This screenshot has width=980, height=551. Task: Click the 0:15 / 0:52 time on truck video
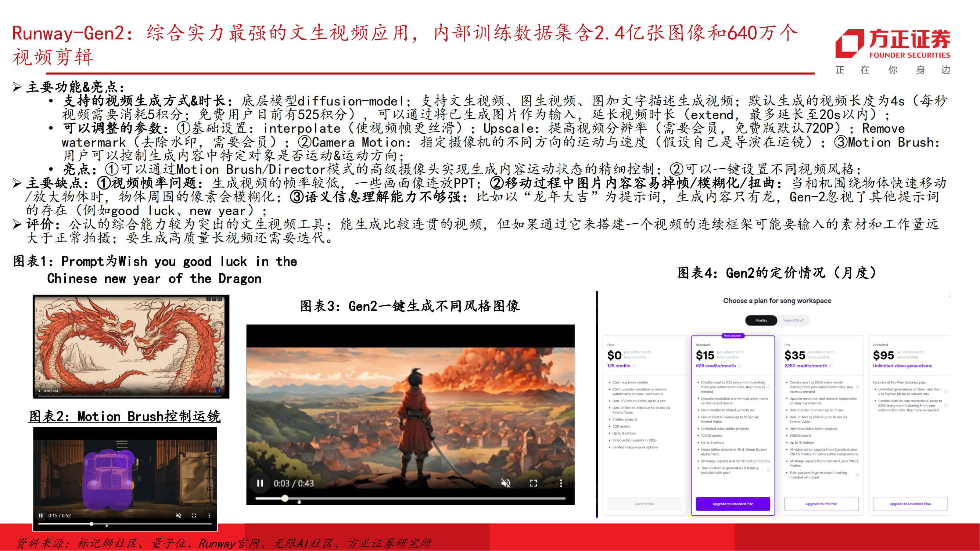(x=60, y=516)
